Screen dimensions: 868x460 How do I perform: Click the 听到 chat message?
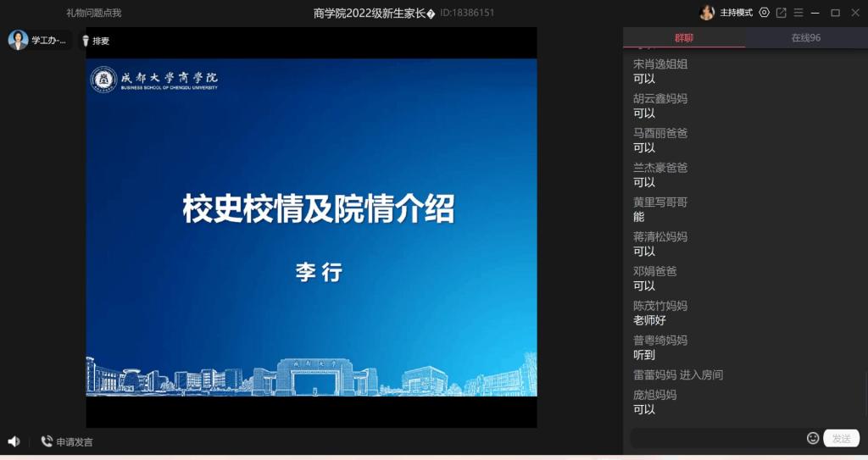[644, 355]
